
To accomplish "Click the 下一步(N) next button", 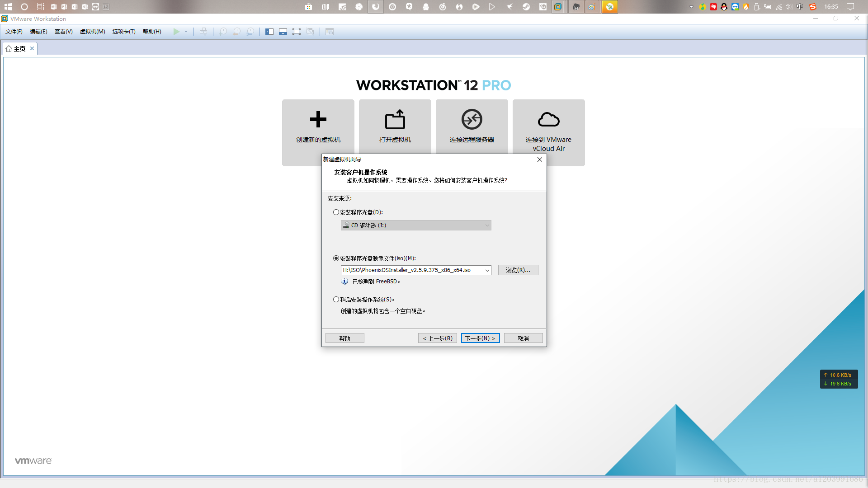I will (480, 338).
